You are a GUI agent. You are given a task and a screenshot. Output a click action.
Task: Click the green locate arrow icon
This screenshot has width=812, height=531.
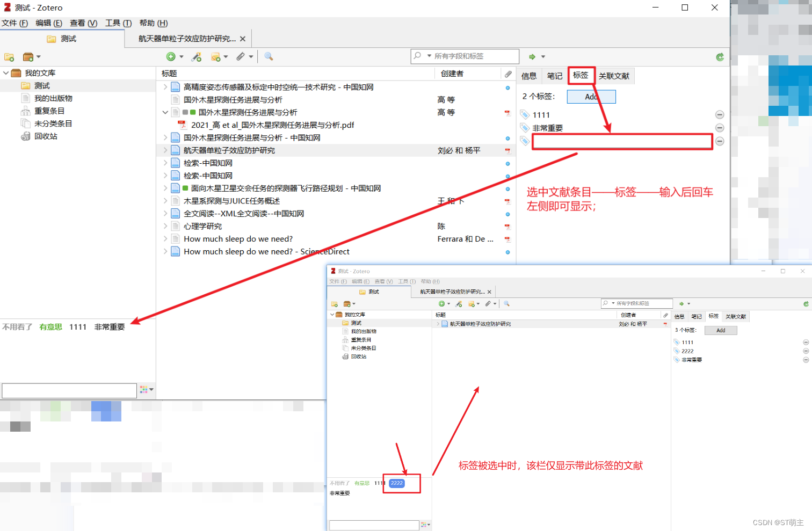click(532, 56)
